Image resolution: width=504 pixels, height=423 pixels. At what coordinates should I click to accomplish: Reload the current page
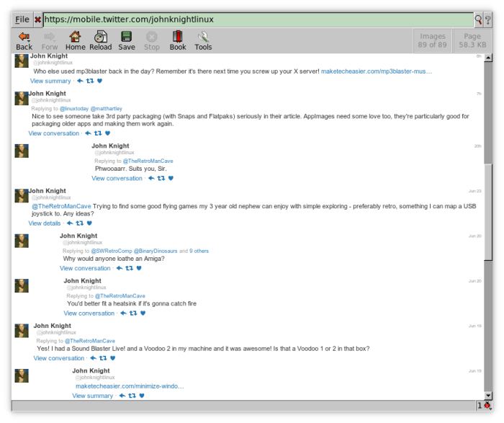pos(101,41)
